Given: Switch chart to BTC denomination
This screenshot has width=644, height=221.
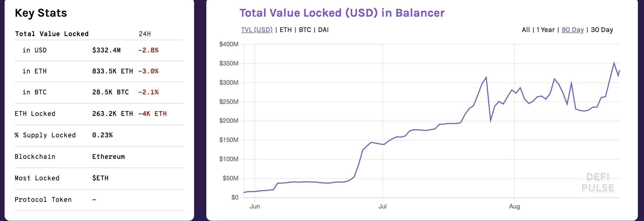Looking at the screenshot, I should 305,30.
